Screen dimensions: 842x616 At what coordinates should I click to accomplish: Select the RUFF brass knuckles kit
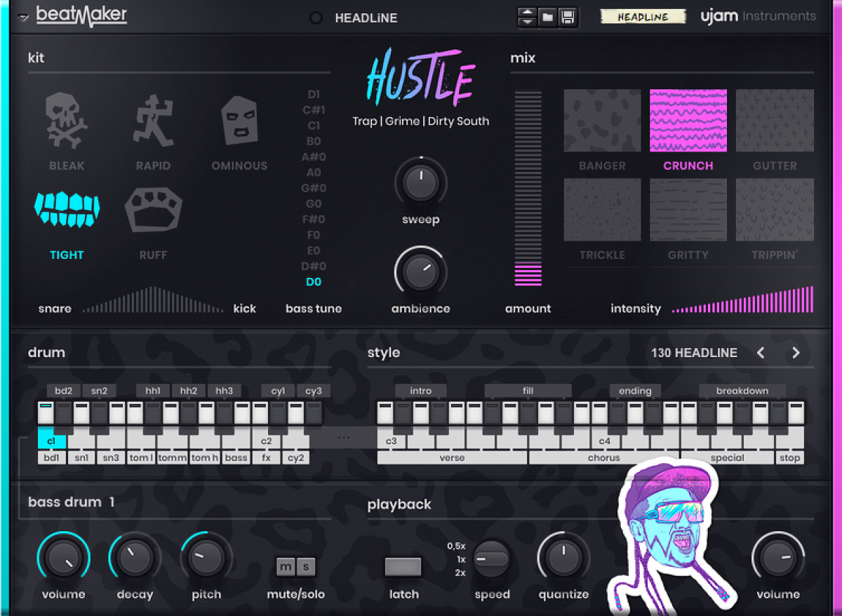click(x=153, y=210)
